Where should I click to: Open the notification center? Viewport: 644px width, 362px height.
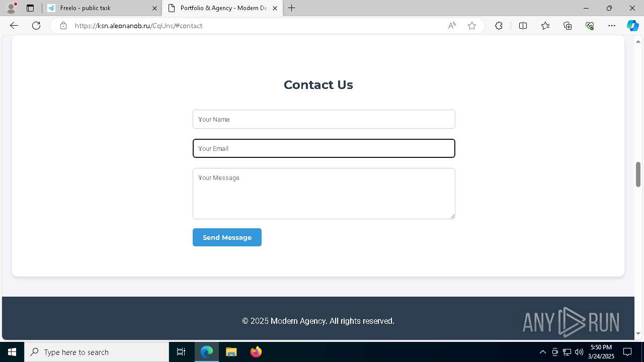[x=627, y=352]
